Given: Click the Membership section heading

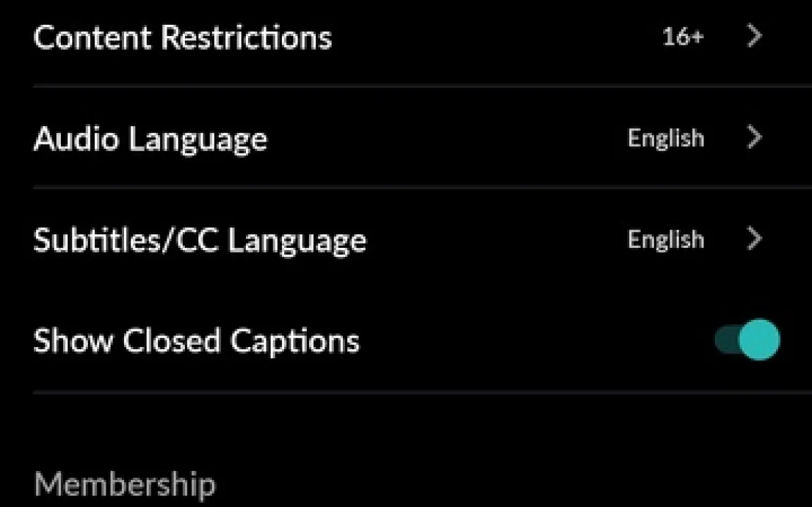Looking at the screenshot, I should tap(124, 485).
